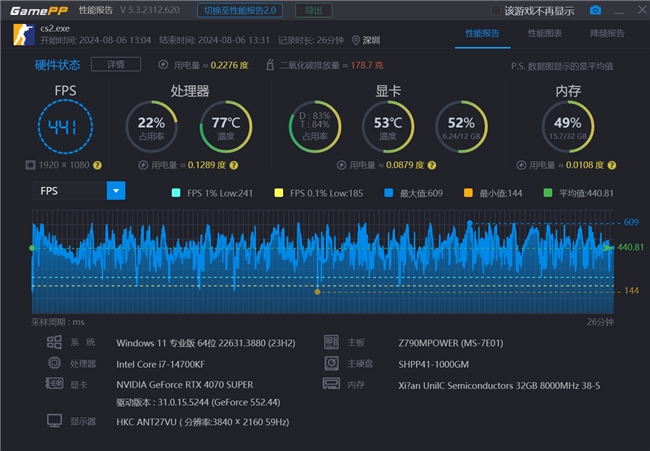Click the hard disk icon in 主硬盘 row

[331, 363]
